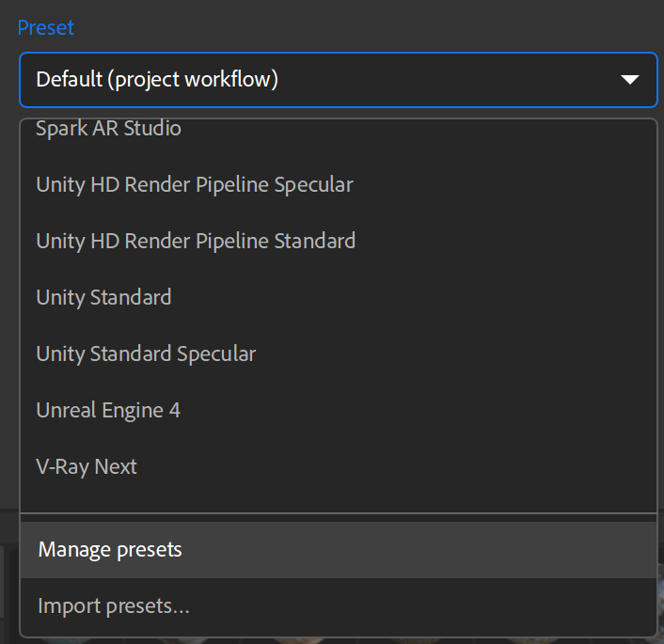Choose Unity HD Render Pipeline Specular
The image size is (664, 644).
point(195,184)
